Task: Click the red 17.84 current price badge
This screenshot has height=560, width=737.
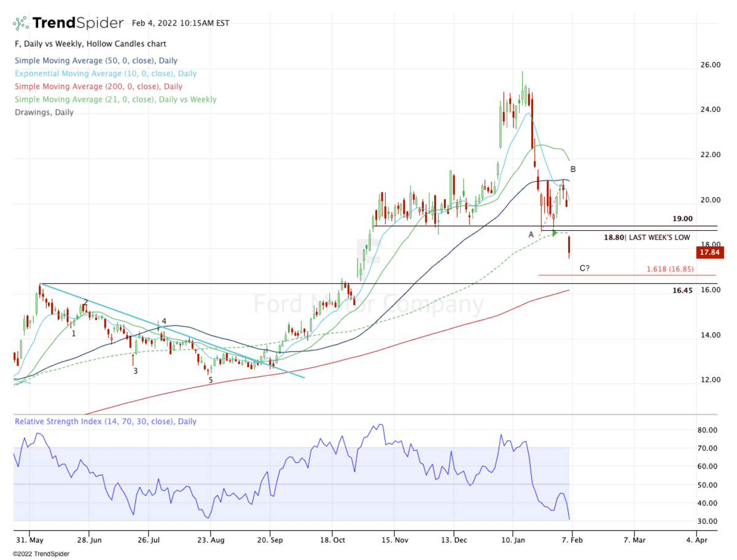Action: point(711,252)
